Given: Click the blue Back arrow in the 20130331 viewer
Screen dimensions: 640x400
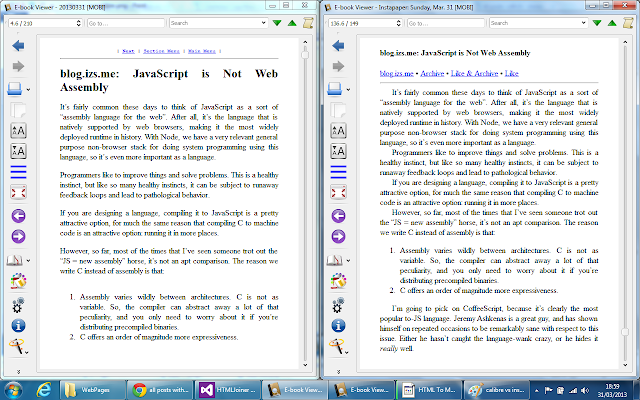Looking at the screenshot, I should pos(18,46).
